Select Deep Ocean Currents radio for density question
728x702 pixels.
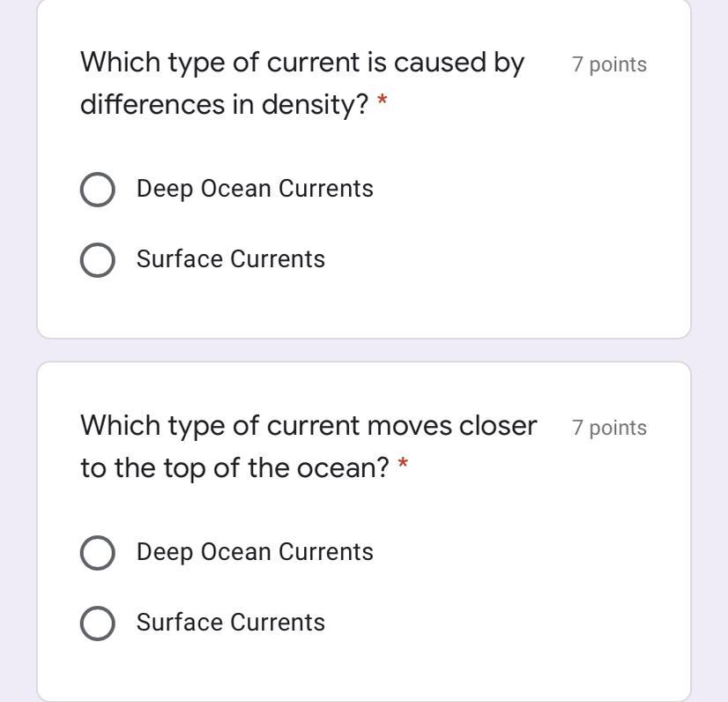97,190
